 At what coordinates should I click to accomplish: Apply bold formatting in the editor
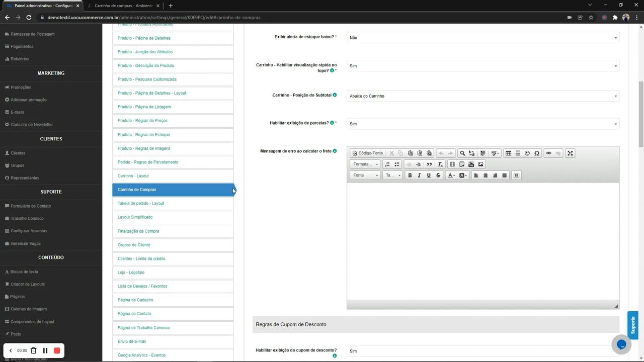(410, 175)
